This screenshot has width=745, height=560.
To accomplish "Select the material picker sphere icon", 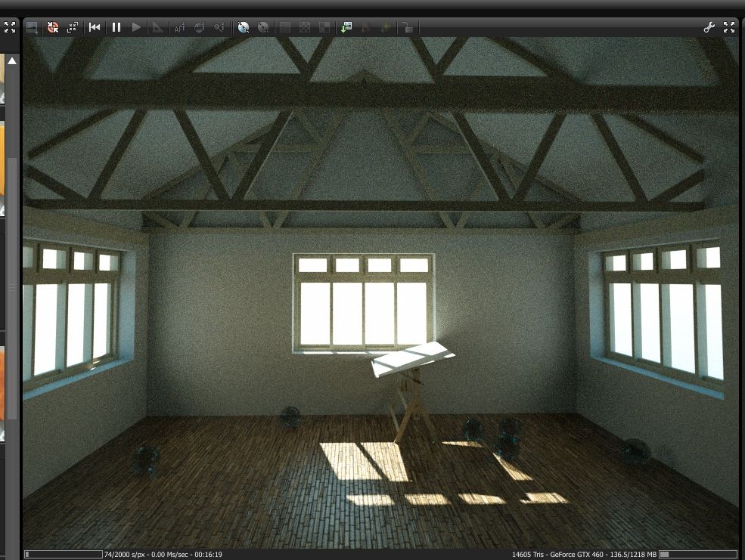I will 199,27.
